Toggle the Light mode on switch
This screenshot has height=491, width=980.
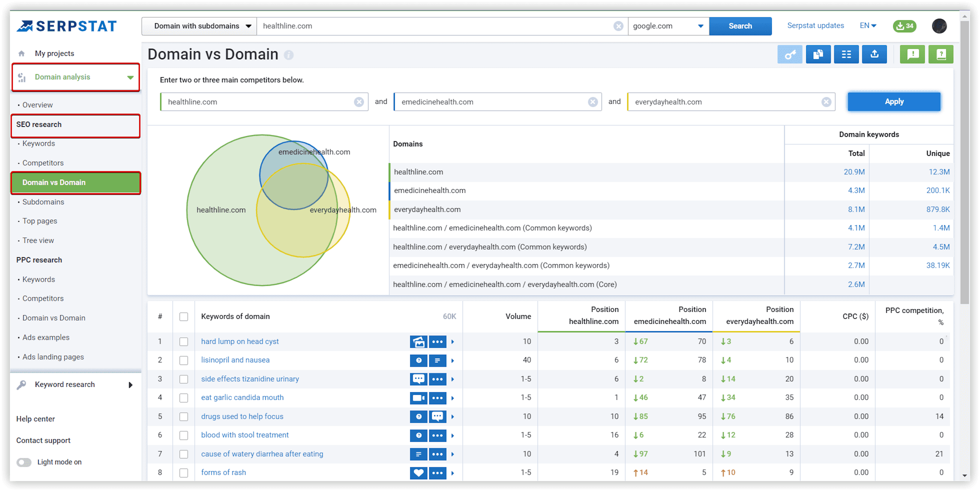pos(24,462)
